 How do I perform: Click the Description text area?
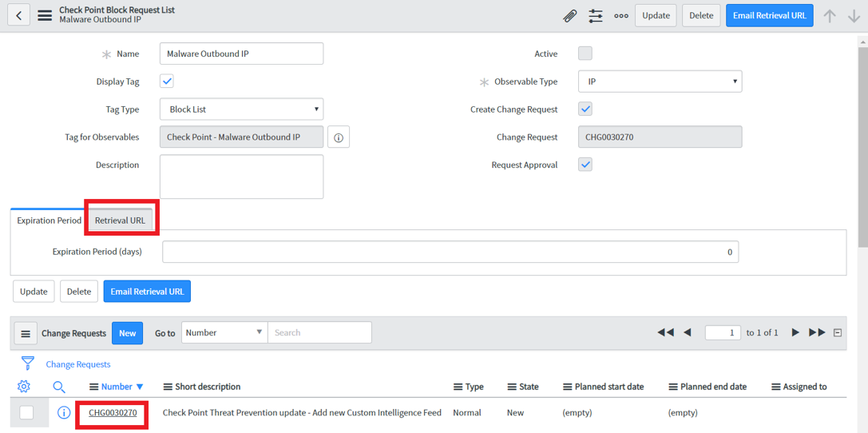tap(241, 177)
